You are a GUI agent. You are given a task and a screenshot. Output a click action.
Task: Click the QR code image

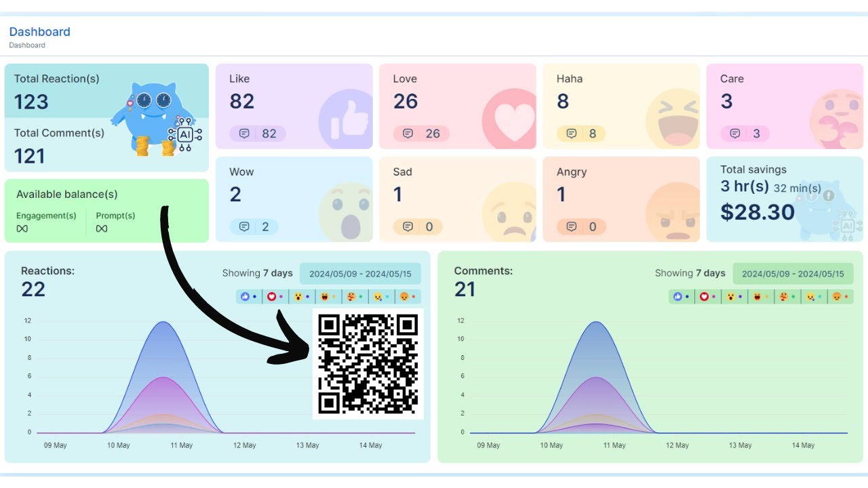[x=368, y=364]
